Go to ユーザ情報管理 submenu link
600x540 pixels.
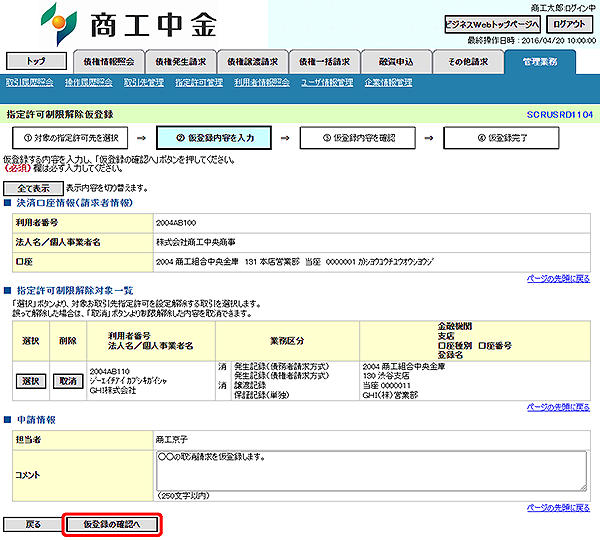[327, 83]
